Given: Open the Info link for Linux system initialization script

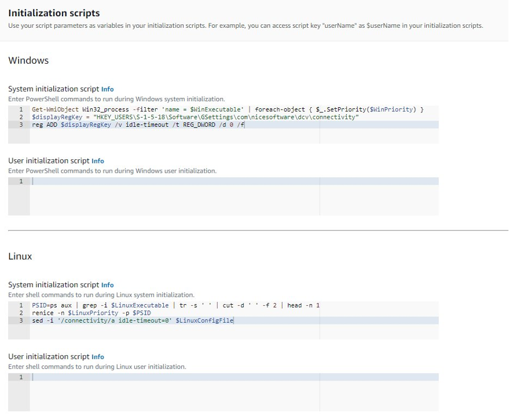Looking at the screenshot, I should [107, 284].
